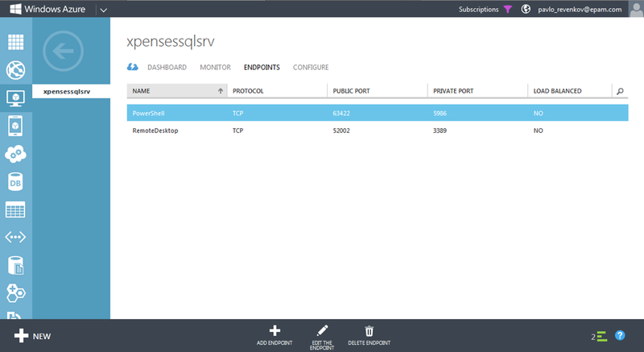Open HDInsight cylinder icon in sidebar
Image resolution: width=644 pixels, height=352 pixels.
[x=15, y=265]
